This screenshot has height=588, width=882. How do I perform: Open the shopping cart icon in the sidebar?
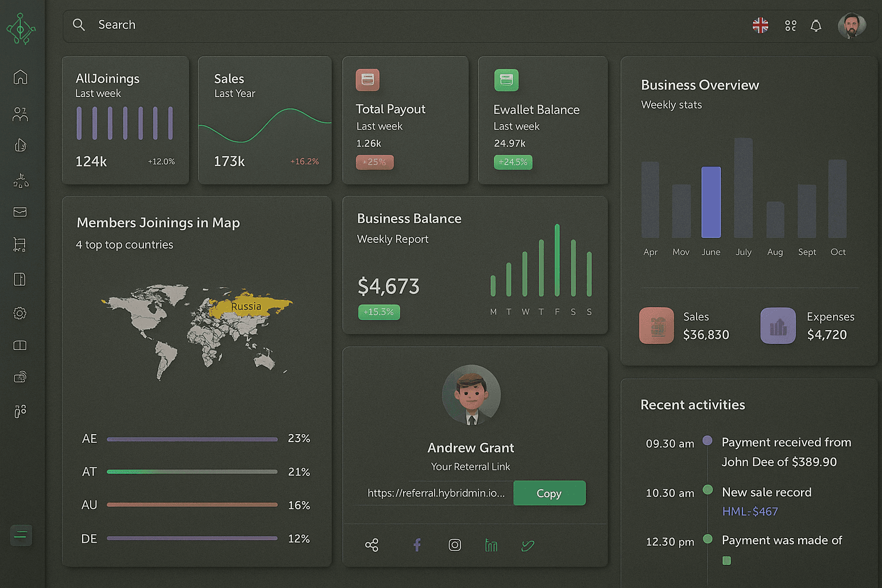pyautogui.click(x=20, y=245)
